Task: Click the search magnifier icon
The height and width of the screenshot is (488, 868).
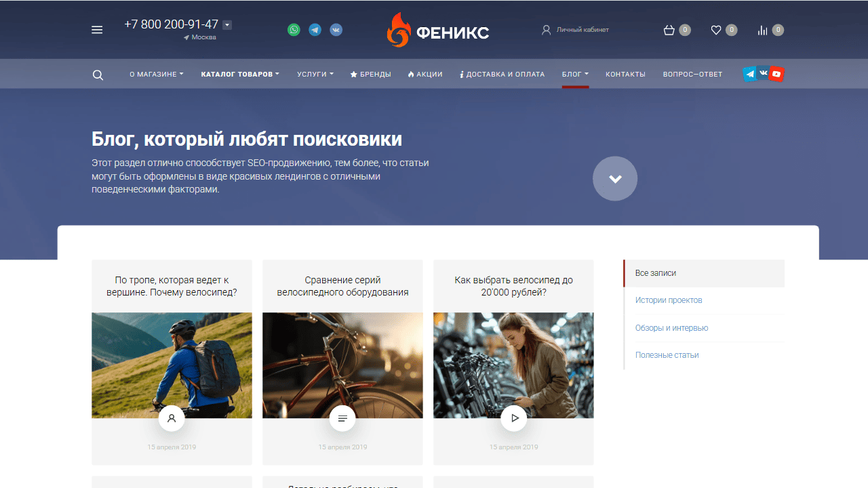Action: pyautogui.click(x=98, y=75)
